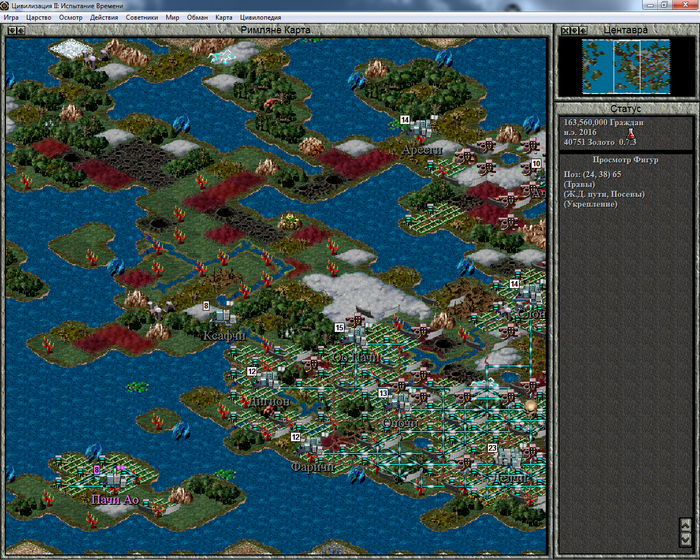Select the Ксафип city icon
This screenshot has height=560, width=700.
tap(221, 317)
